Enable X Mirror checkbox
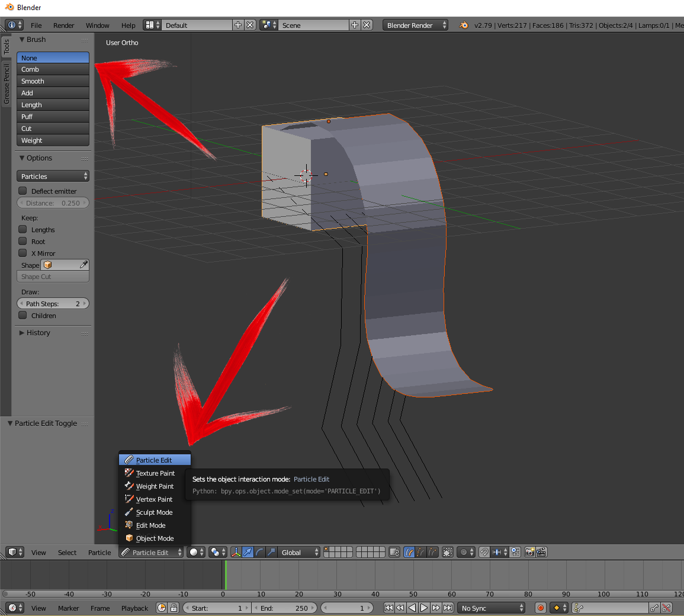 [x=23, y=252]
